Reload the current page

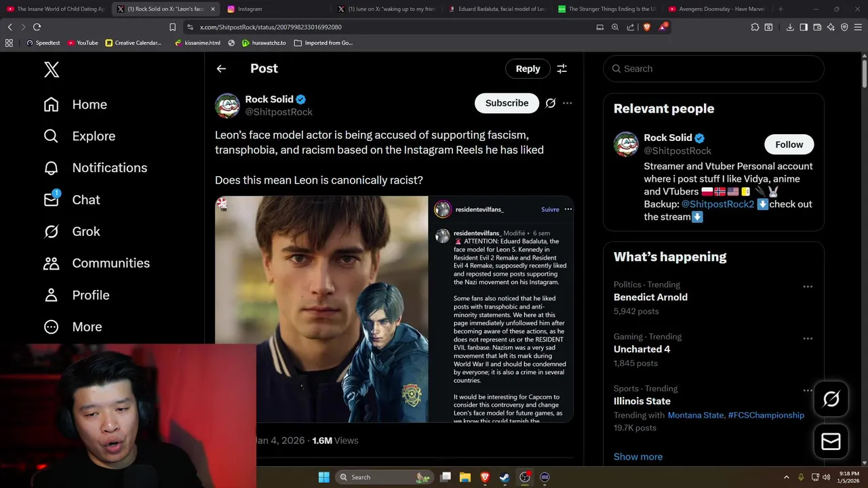[x=37, y=27]
